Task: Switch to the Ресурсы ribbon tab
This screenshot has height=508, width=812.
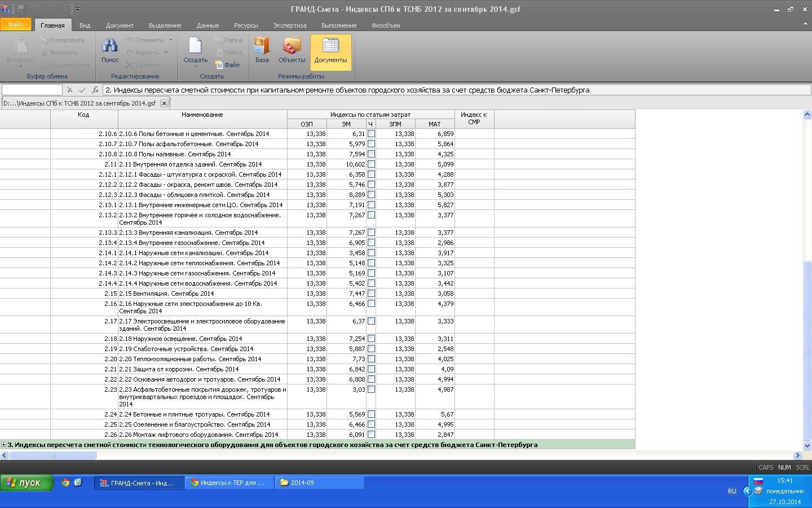Action: pyautogui.click(x=246, y=25)
